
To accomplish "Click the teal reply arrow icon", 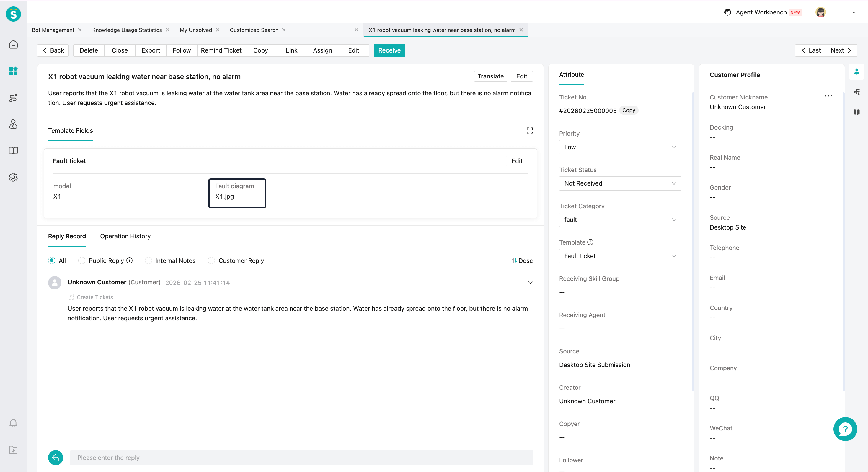I will click(56, 458).
